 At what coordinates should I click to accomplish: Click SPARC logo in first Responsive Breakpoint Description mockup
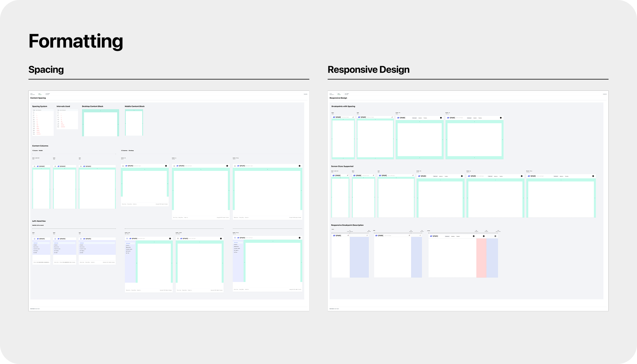click(337, 235)
